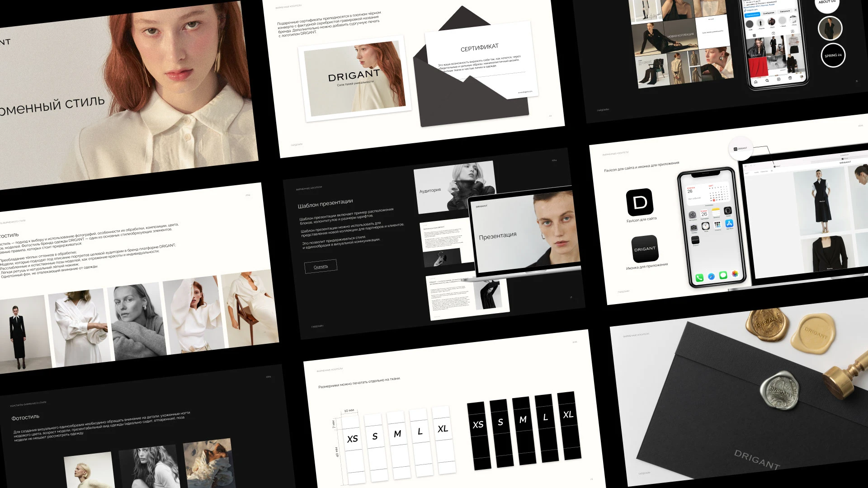Switch to Instagram Reels tab on profile
The image size is (868, 488).
pos(773,33)
